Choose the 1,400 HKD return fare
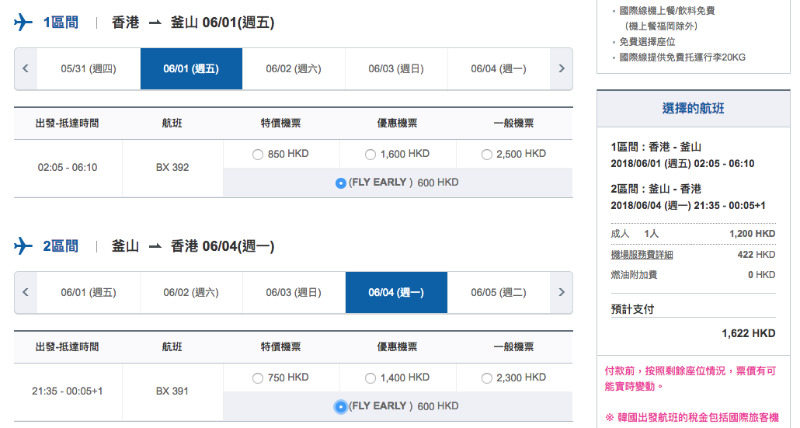Screen dimensions: 800x428 pos(370,378)
